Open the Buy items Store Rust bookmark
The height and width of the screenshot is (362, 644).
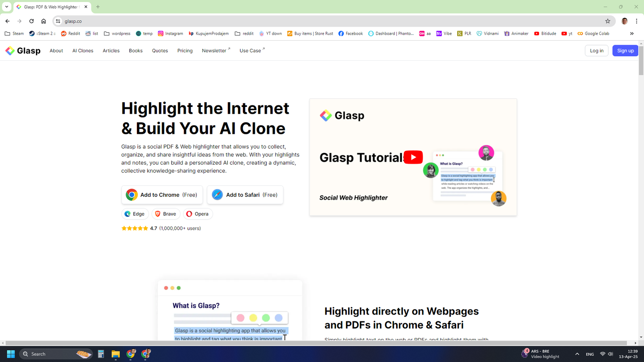310,33
